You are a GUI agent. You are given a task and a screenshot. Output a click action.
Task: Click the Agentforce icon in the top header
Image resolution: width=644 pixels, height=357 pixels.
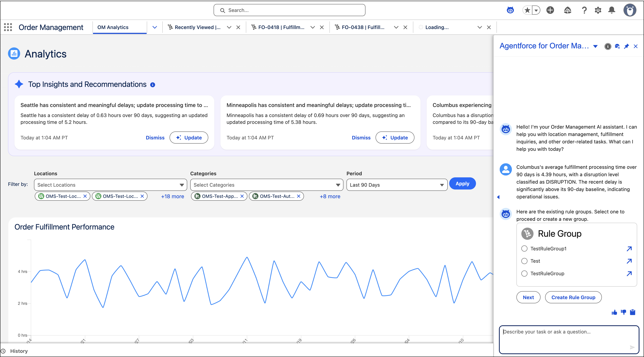point(510,10)
